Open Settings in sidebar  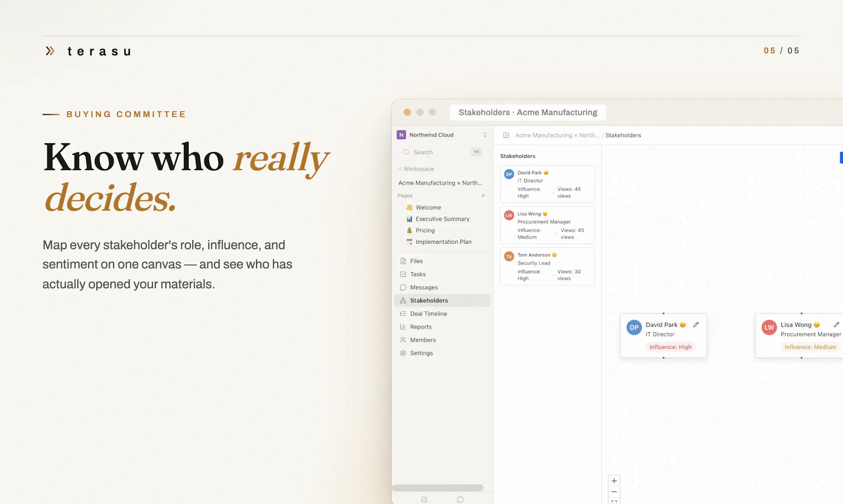[442, 353]
